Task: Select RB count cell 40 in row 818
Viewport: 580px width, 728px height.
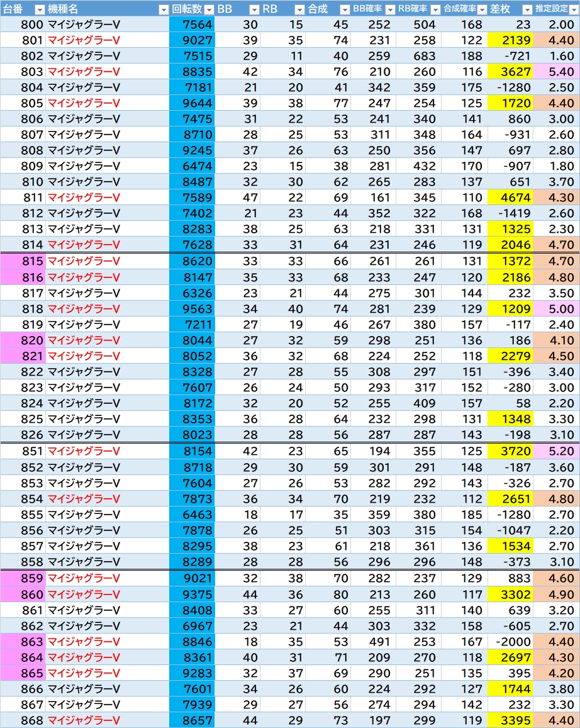Action: pos(283,309)
